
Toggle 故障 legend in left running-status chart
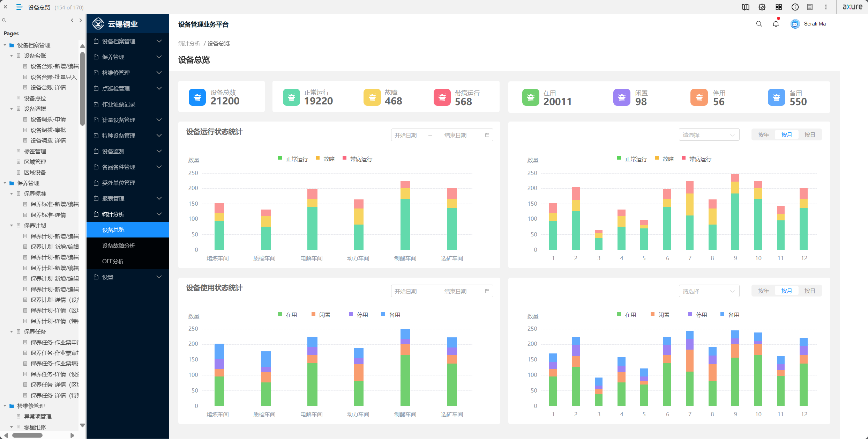325,159
